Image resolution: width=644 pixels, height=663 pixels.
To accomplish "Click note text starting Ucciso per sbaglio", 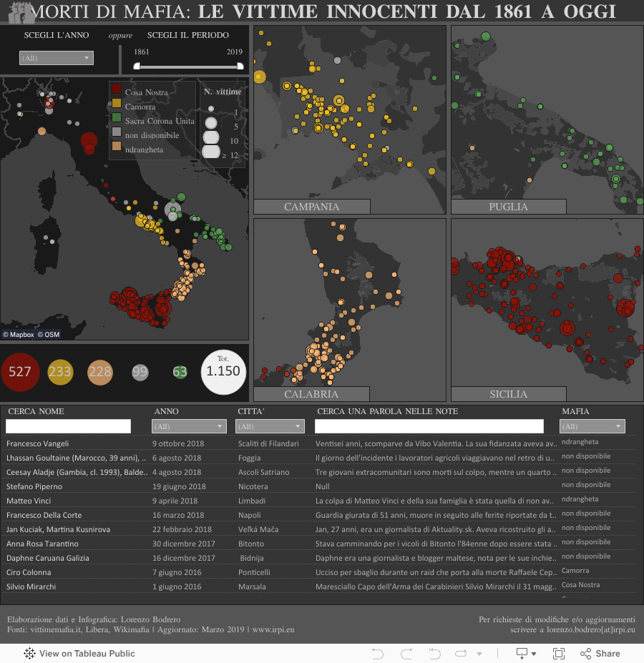I will (436, 572).
